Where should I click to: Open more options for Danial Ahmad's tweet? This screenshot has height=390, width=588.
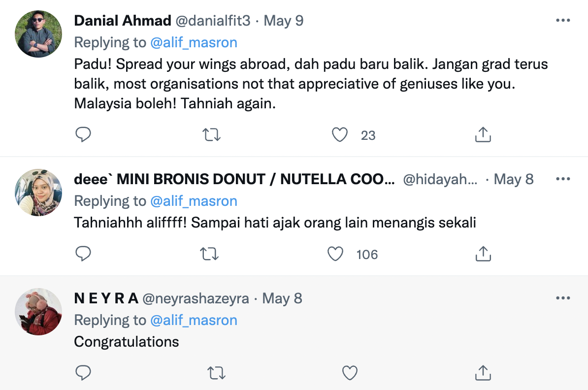[563, 21]
